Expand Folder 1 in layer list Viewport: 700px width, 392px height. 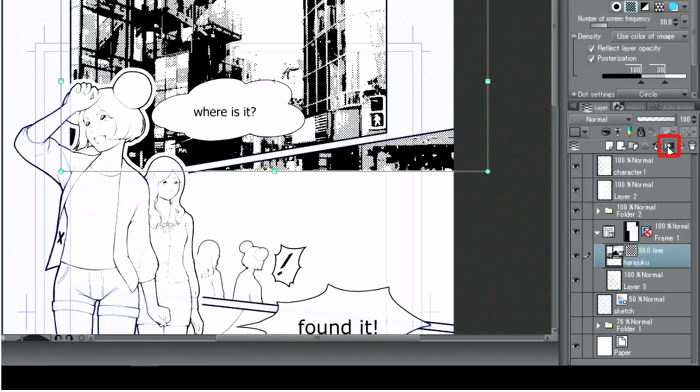(598, 325)
